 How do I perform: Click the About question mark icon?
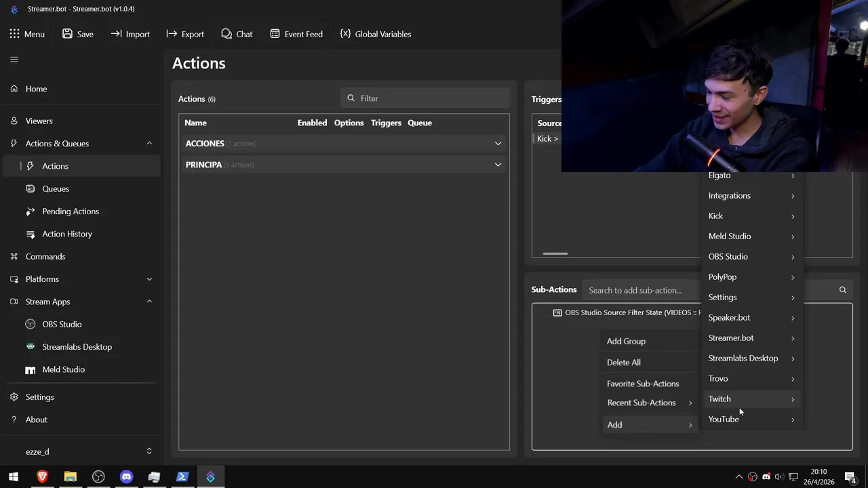click(x=14, y=420)
